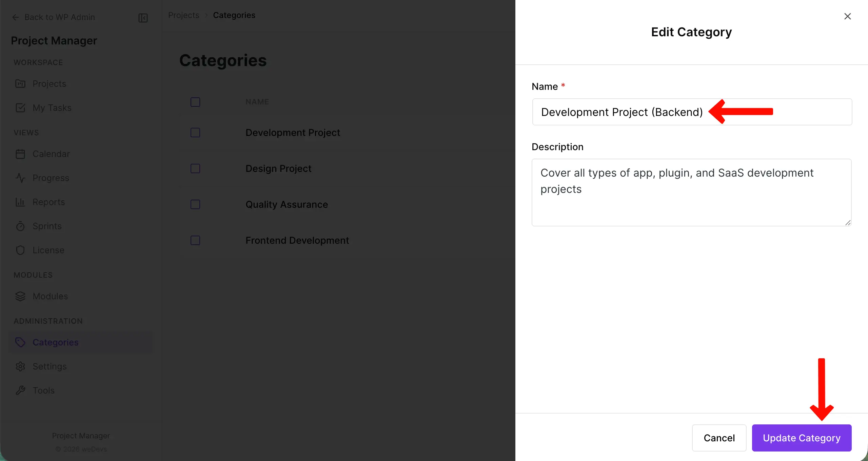The image size is (868, 461).
Task: Go Back to WP Admin
Action: (60, 17)
